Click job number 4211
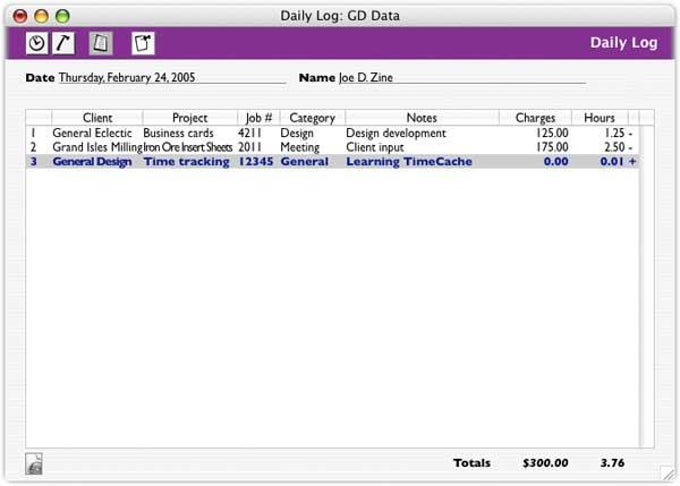This screenshot has width=680, height=486. click(x=250, y=133)
